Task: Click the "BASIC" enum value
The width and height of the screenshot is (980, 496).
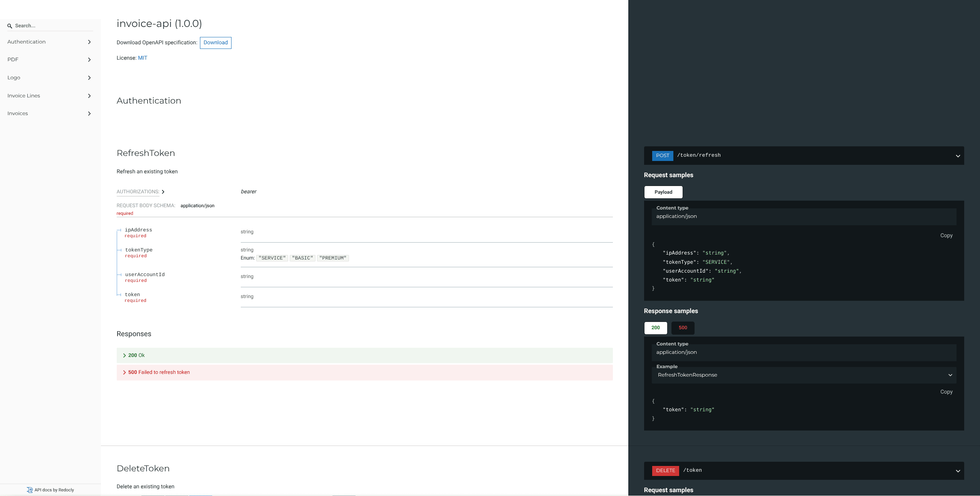Action: 302,258
